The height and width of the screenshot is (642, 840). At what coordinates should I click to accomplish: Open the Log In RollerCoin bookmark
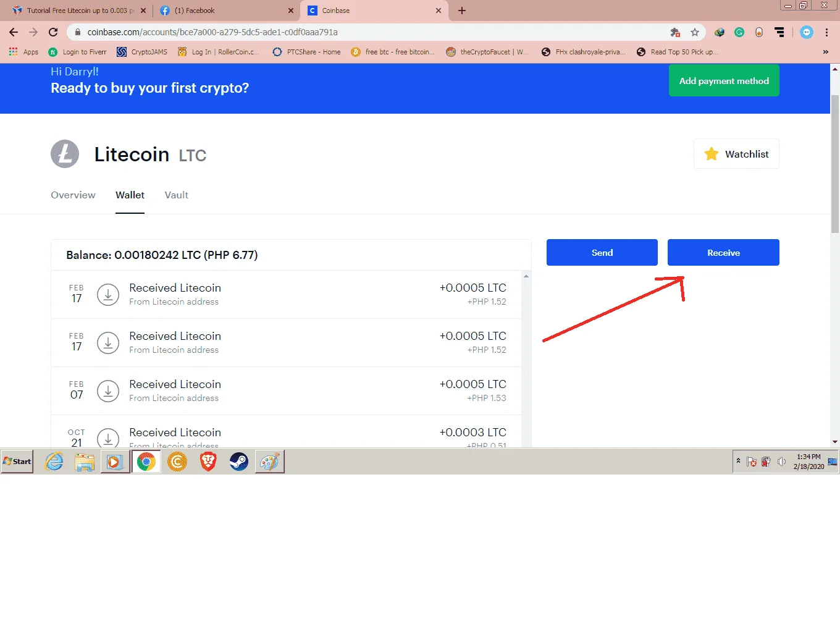219,52
